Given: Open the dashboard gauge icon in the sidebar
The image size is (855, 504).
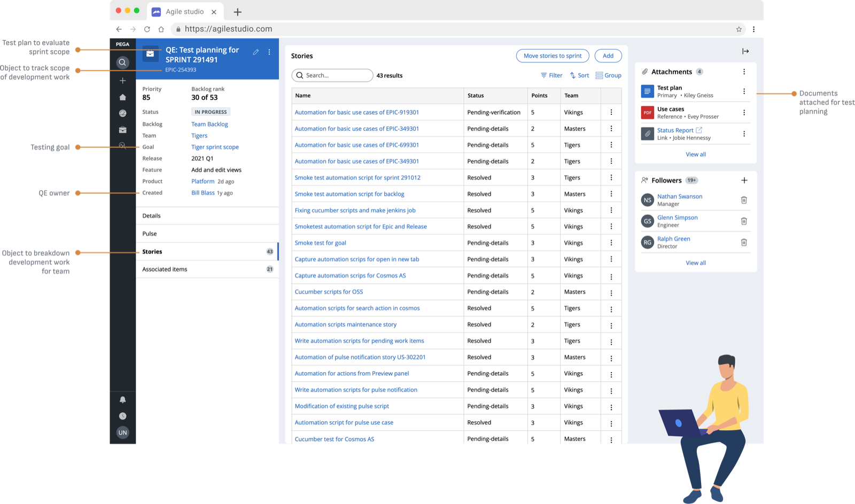Looking at the screenshot, I should (122, 113).
